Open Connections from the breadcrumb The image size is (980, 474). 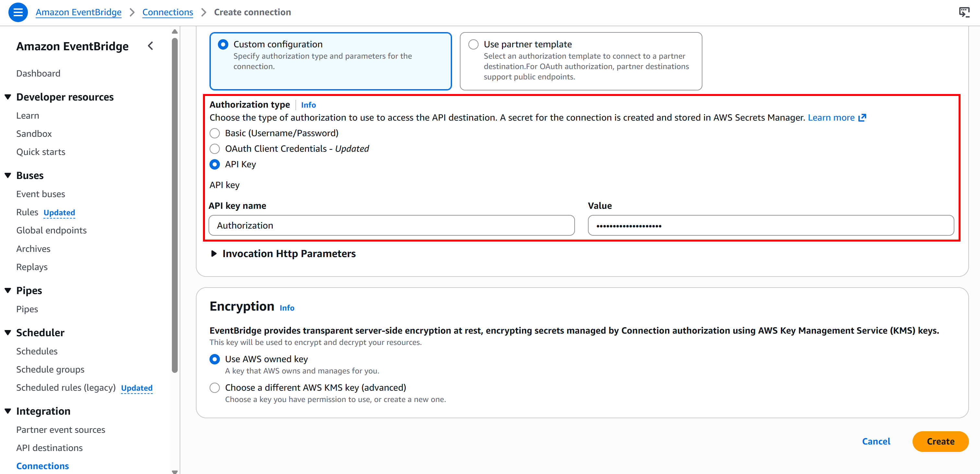[167, 12]
